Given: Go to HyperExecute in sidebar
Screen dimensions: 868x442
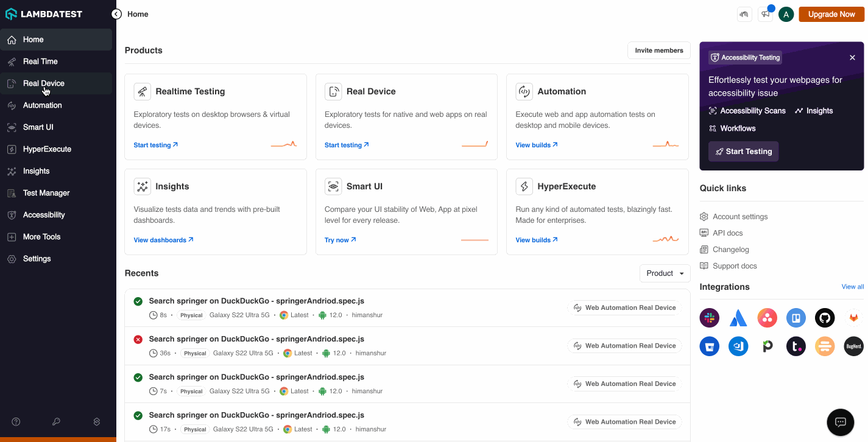Looking at the screenshot, I should [x=47, y=149].
